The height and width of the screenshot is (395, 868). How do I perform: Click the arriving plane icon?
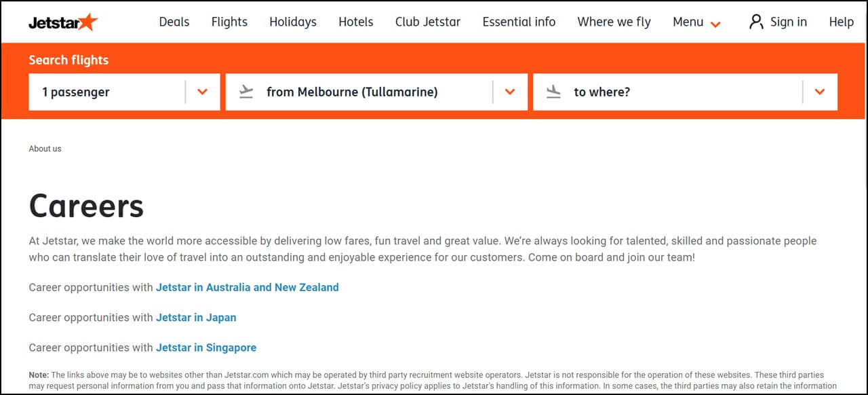click(554, 92)
